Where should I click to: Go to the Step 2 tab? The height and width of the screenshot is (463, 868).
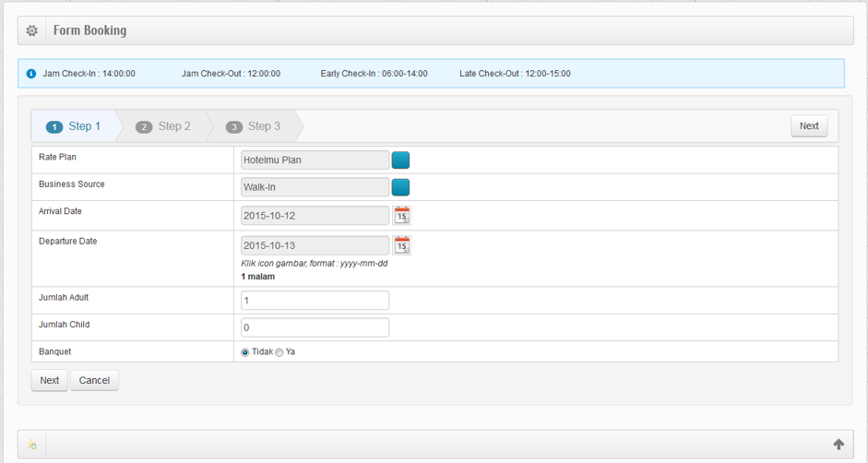(x=163, y=126)
